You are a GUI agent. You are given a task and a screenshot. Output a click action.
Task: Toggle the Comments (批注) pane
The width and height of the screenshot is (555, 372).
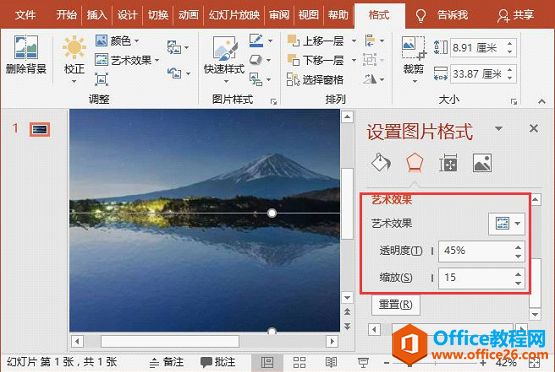pos(218,362)
